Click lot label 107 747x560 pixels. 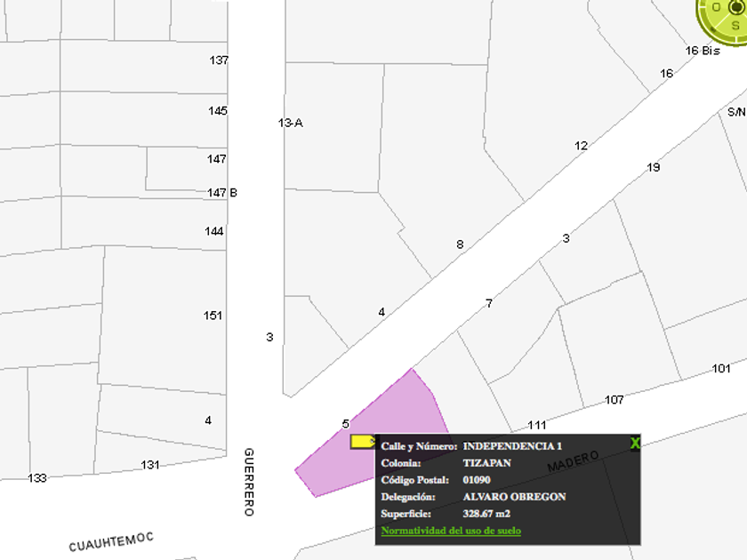pyautogui.click(x=614, y=400)
